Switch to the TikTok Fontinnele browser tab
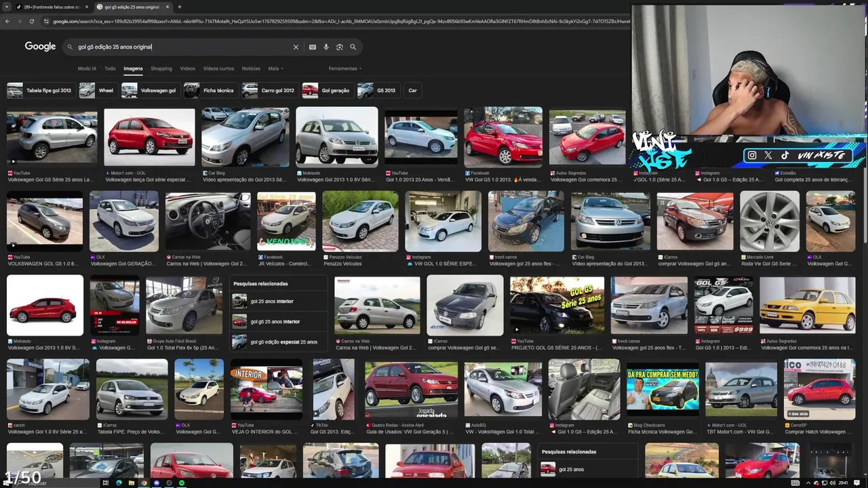This screenshot has width=868, height=488. (x=52, y=7)
